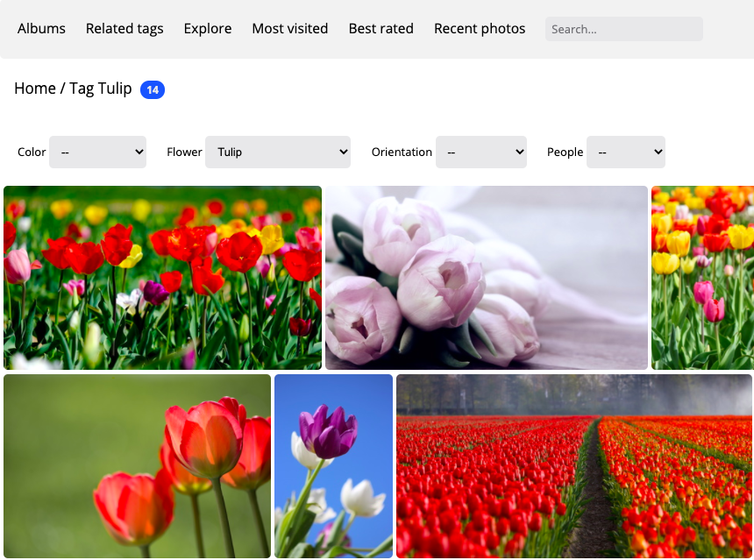Go to Home breadcrumb link

tap(35, 89)
